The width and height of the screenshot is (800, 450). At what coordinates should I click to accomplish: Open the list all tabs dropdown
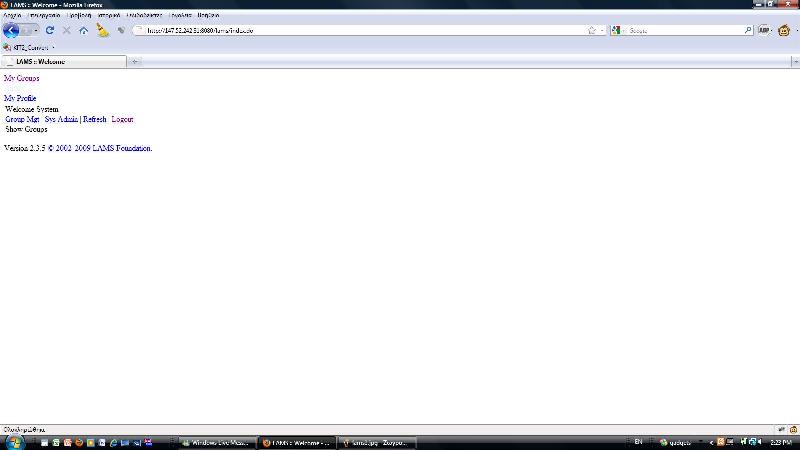(793, 62)
